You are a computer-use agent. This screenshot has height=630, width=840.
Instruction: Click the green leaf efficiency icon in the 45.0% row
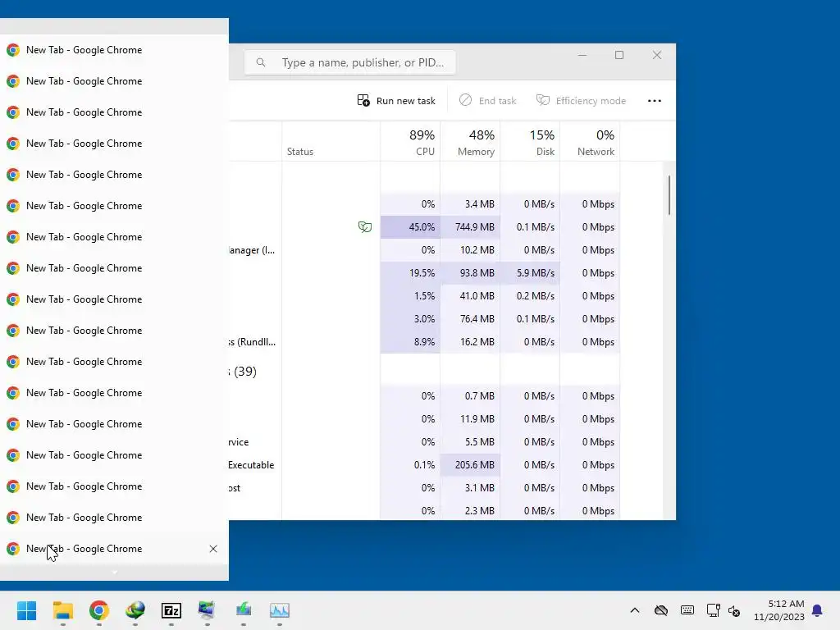coord(365,227)
